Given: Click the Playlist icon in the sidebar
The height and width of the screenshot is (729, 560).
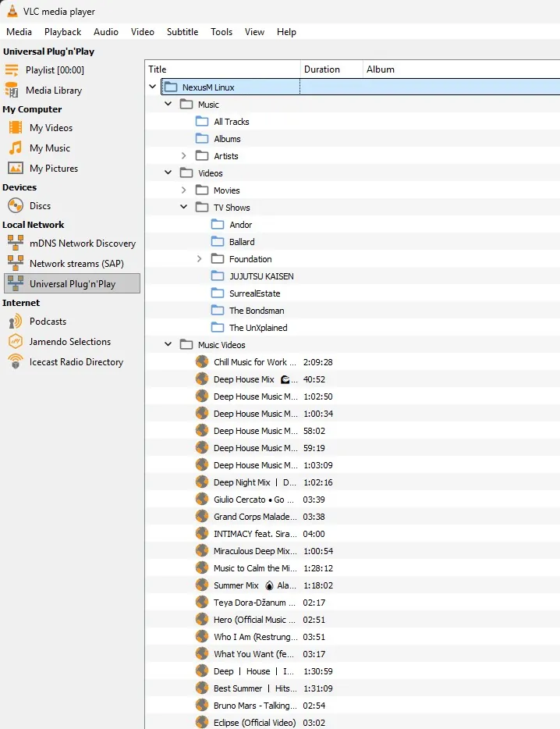Looking at the screenshot, I should 12,70.
